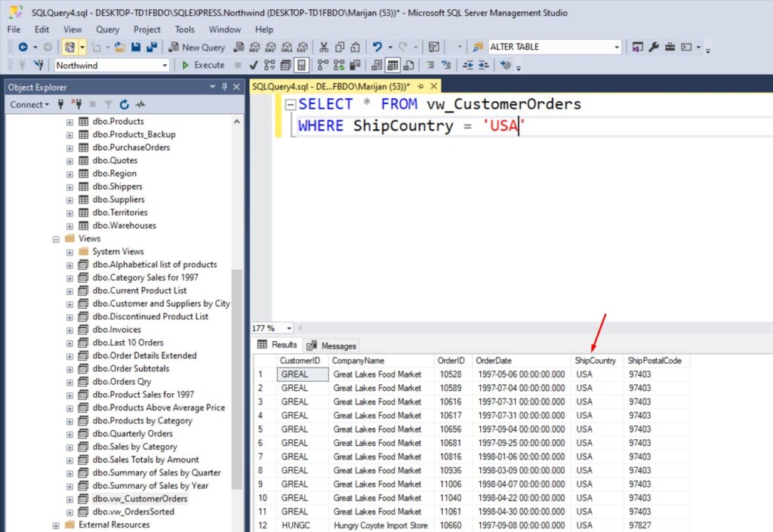Click the Parse query checkmark icon
773x532 pixels.
pos(253,65)
